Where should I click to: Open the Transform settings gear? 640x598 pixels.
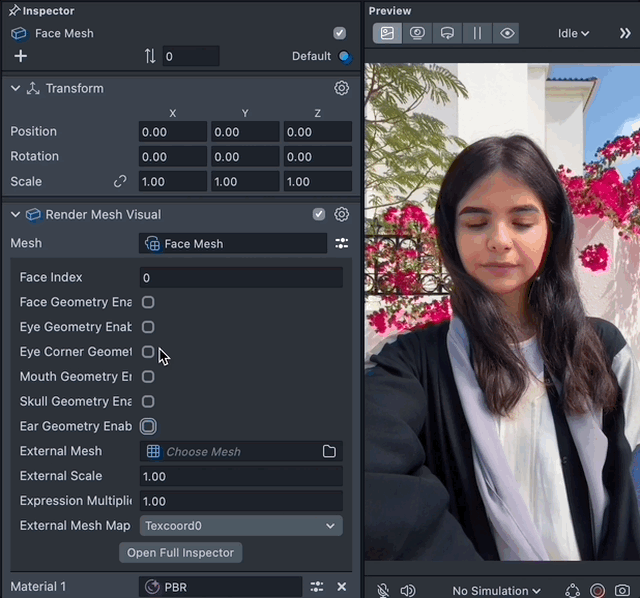point(341,88)
